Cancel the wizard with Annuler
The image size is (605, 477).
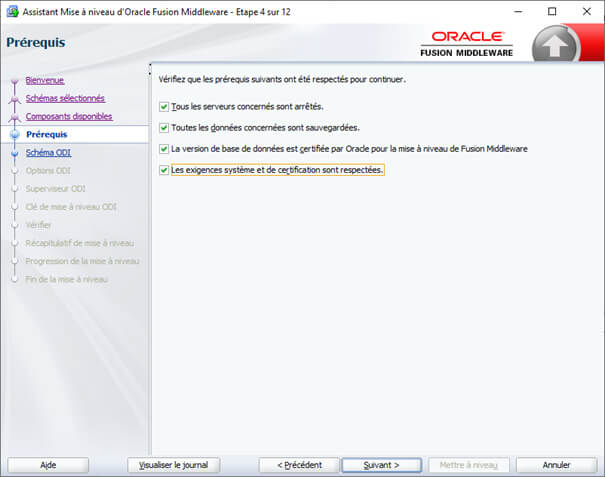coord(556,465)
